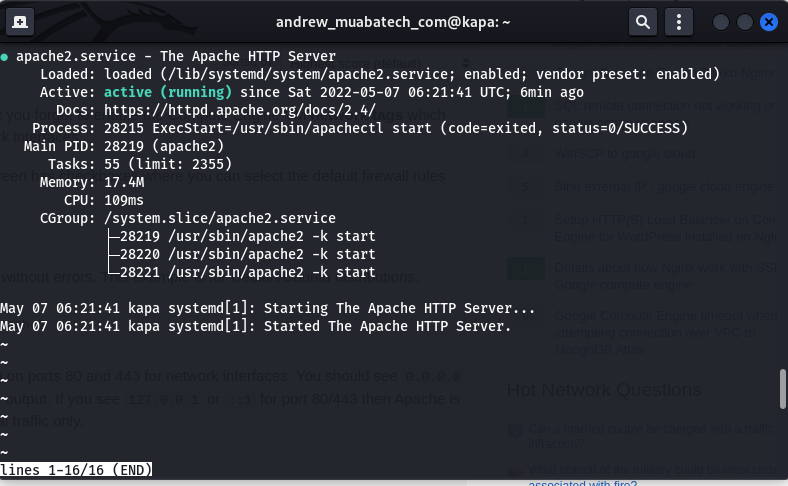This screenshot has width=788, height=486.
Task: Click process line '28219 /usr/sbin/apache2 -k start'
Action: pyautogui.click(x=248, y=237)
